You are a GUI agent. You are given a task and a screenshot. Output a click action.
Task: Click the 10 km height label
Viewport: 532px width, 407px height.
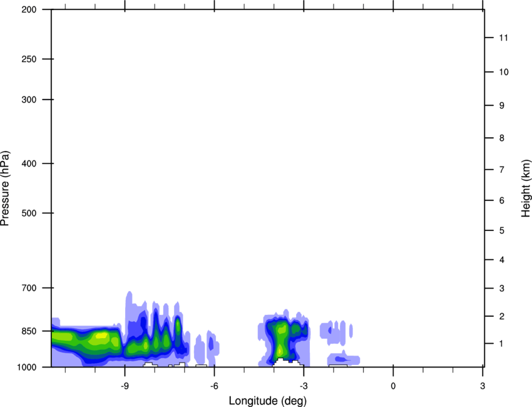click(503, 72)
